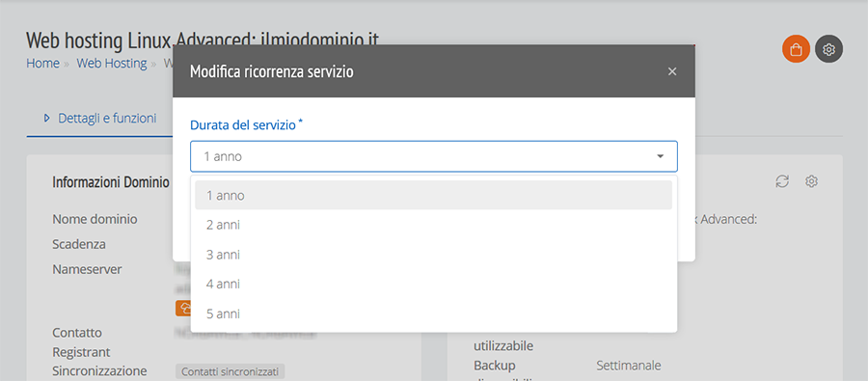Pick the 5 anni option
This screenshot has height=381, width=868.
[x=433, y=314]
